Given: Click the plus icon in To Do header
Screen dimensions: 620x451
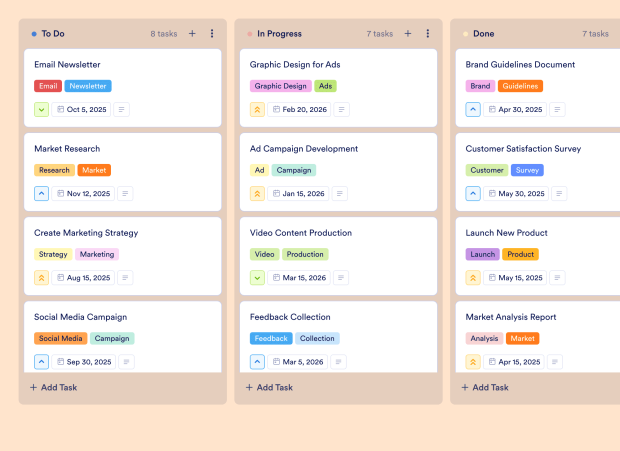Looking at the screenshot, I should click(x=192, y=34).
